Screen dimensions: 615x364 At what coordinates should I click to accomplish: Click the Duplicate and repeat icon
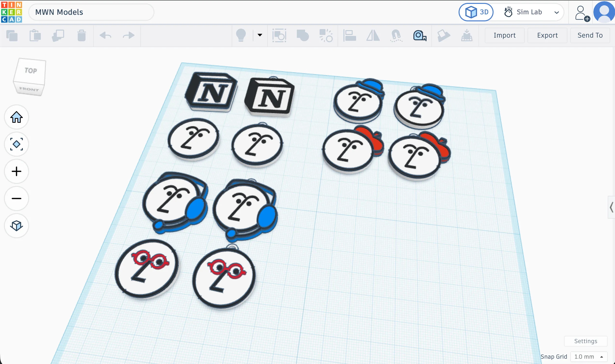click(x=58, y=36)
